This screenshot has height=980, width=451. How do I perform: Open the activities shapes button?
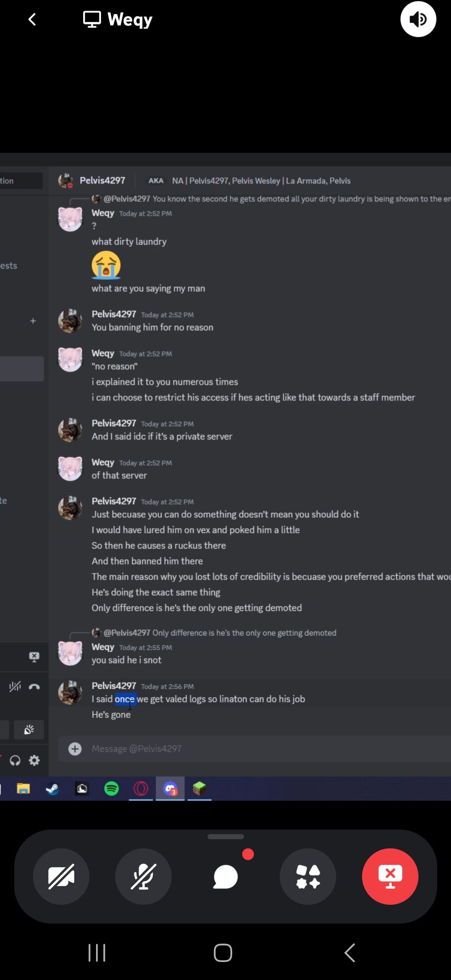[308, 876]
